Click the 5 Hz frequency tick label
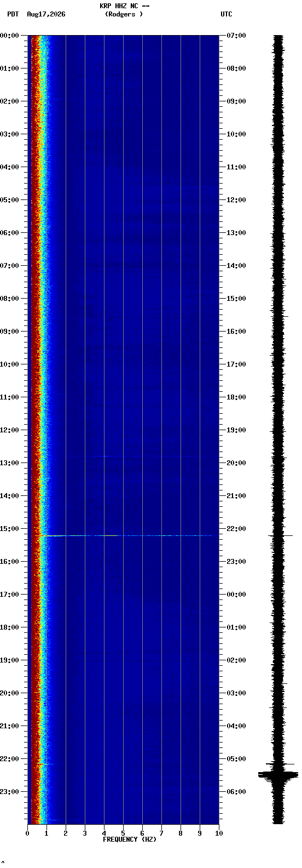Image resolution: width=302 pixels, height=868 pixels. pos(123,833)
